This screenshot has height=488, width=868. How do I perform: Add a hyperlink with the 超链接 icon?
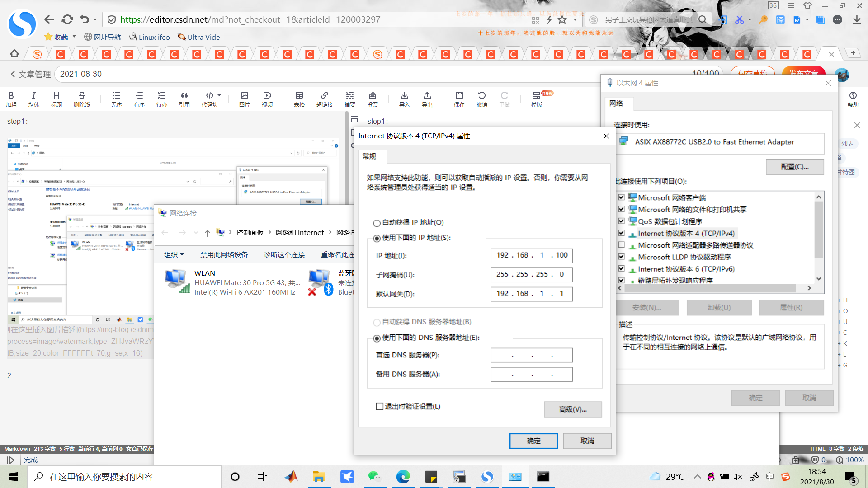point(324,99)
